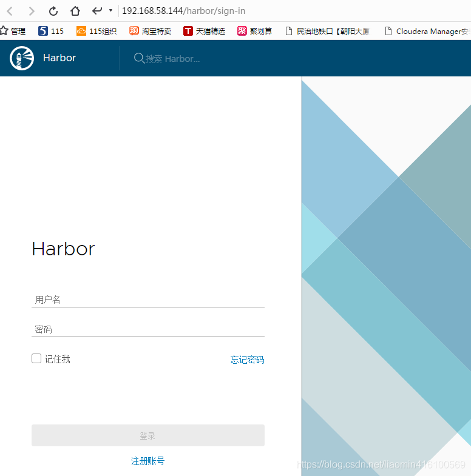The height and width of the screenshot is (476, 471).
Task: Open the 民治地铁口 bookmark page icon
Action: pyautogui.click(x=289, y=31)
